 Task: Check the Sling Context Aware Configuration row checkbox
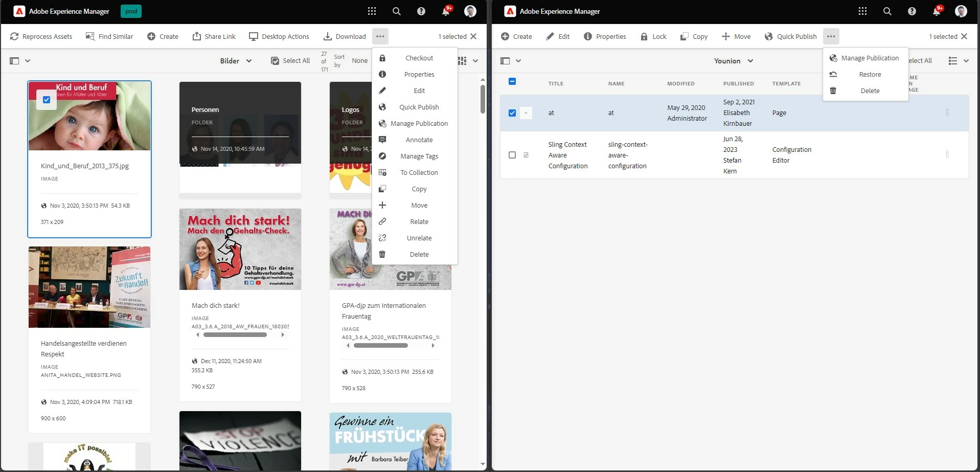[x=512, y=155]
